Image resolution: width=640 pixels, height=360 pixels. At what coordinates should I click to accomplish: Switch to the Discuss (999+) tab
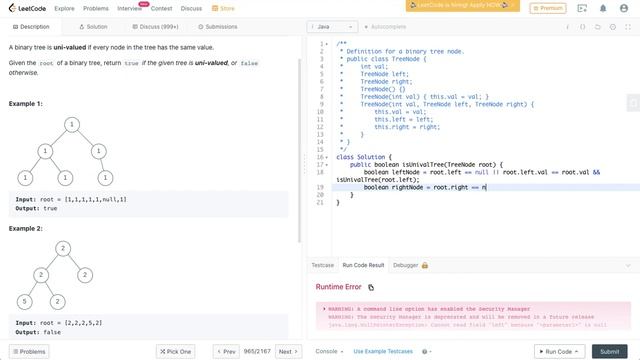pyautogui.click(x=155, y=27)
